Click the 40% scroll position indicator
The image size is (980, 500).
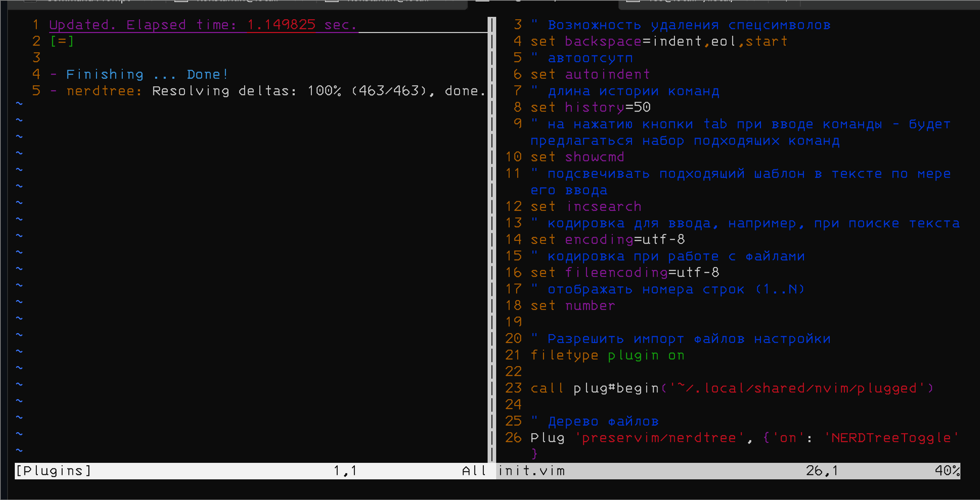coord(947,471)
